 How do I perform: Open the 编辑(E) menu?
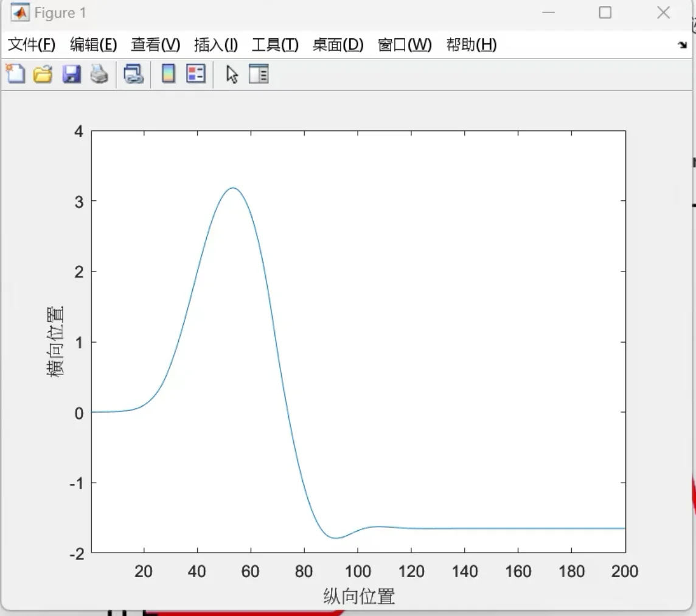94,44
